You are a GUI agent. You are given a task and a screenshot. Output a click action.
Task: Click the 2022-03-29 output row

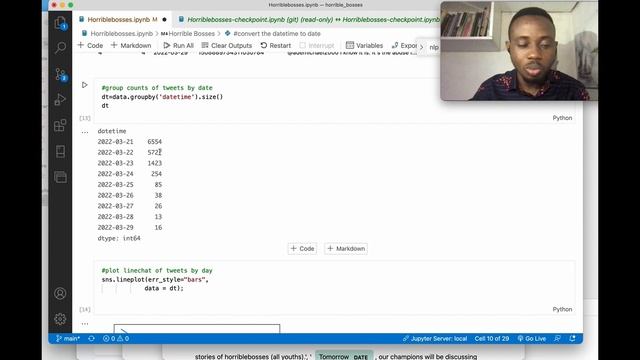click(130, 227)
